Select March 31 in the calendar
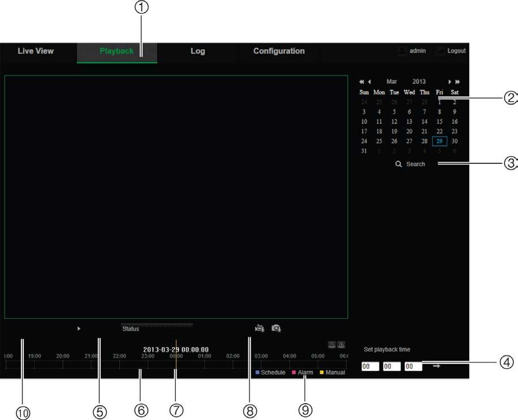This screenshot has height=420, width=518. (x=364, y=151)
